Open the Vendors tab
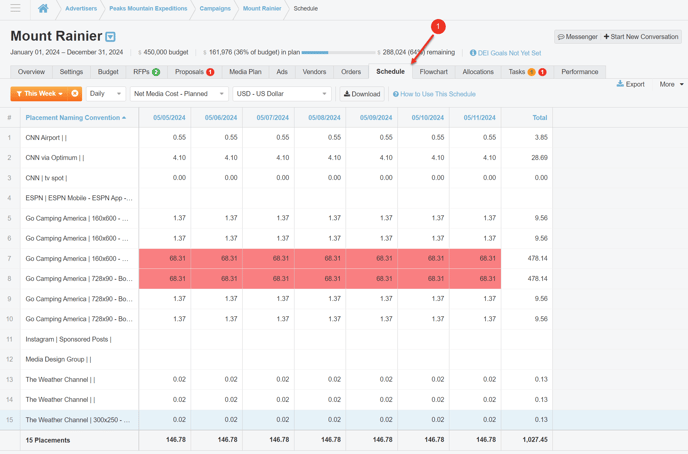 (314, 72)
